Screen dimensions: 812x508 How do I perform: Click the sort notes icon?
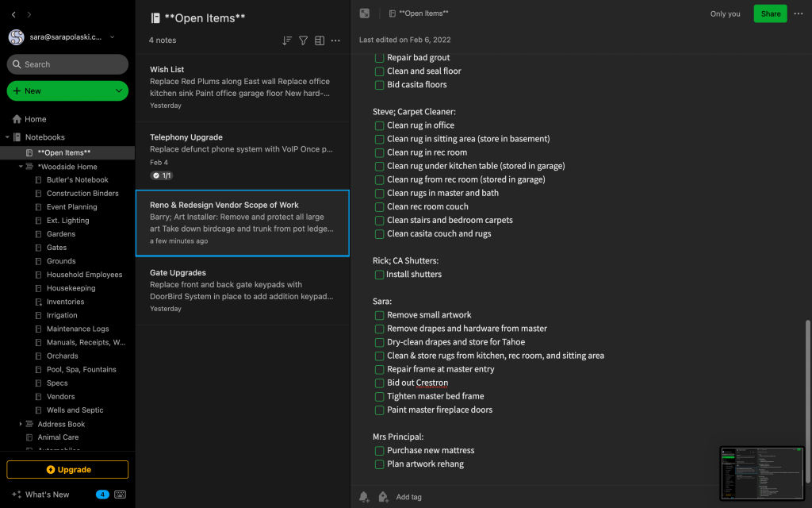tap(287, 40)
